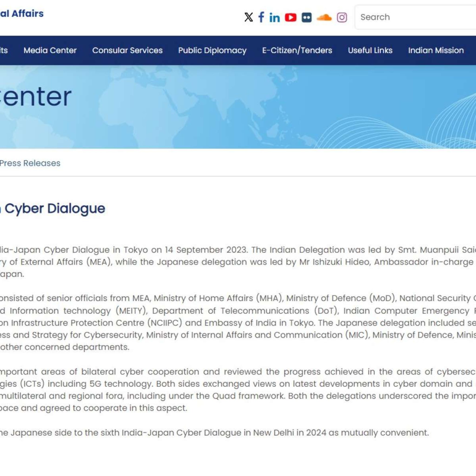Focus the Search input field
Image resolution: width=476 pixels, height=476 pixels.
click(x=415, y=17)
